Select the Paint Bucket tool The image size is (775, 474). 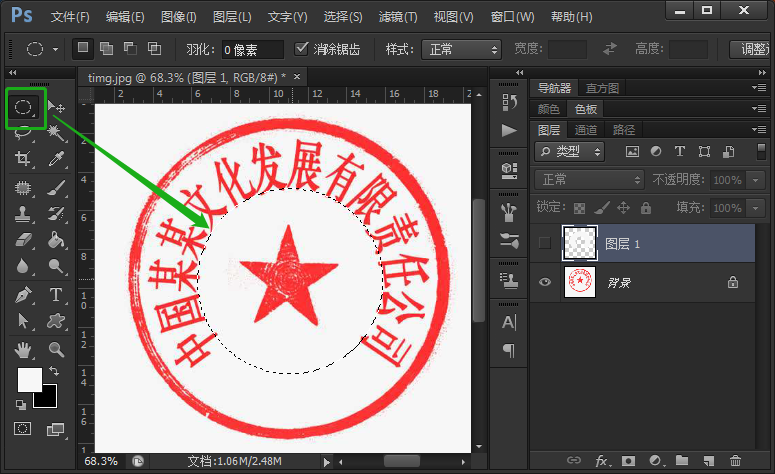56,240
